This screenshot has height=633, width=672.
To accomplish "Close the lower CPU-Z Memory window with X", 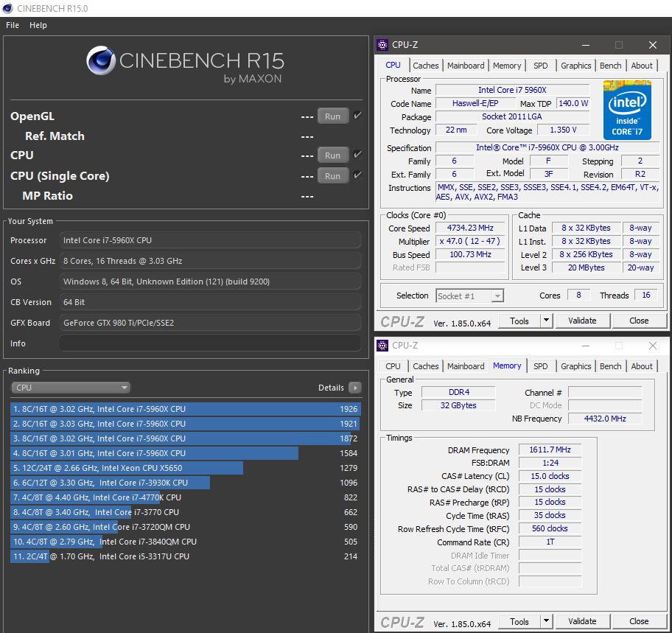I will tap(652, 346).
